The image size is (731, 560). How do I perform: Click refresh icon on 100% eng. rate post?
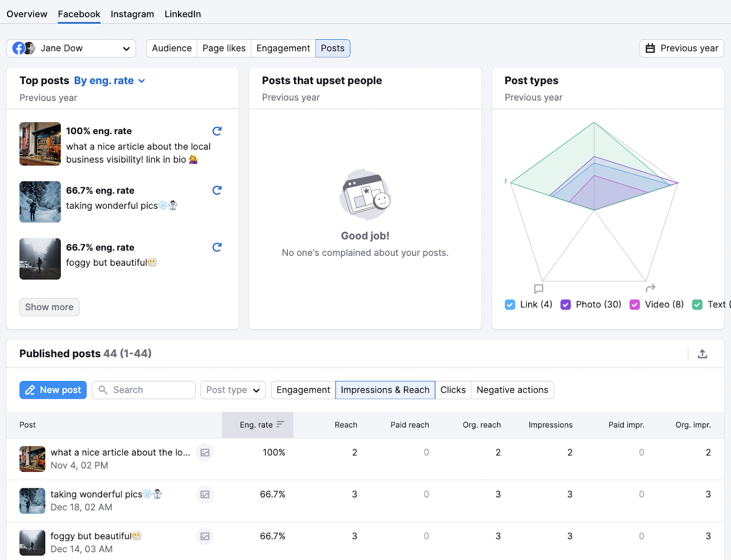[x=217, y=132]
